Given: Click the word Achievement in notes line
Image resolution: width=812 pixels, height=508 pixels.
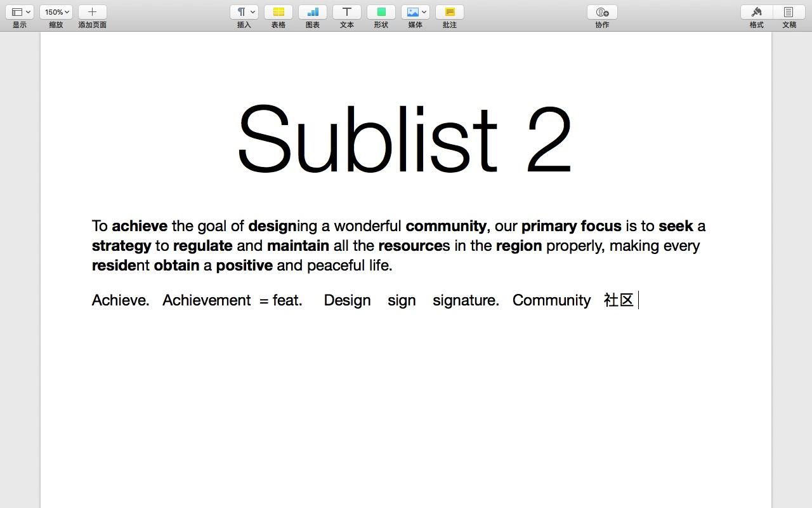Looking at the screenshot, I should (x=206, y=300).
